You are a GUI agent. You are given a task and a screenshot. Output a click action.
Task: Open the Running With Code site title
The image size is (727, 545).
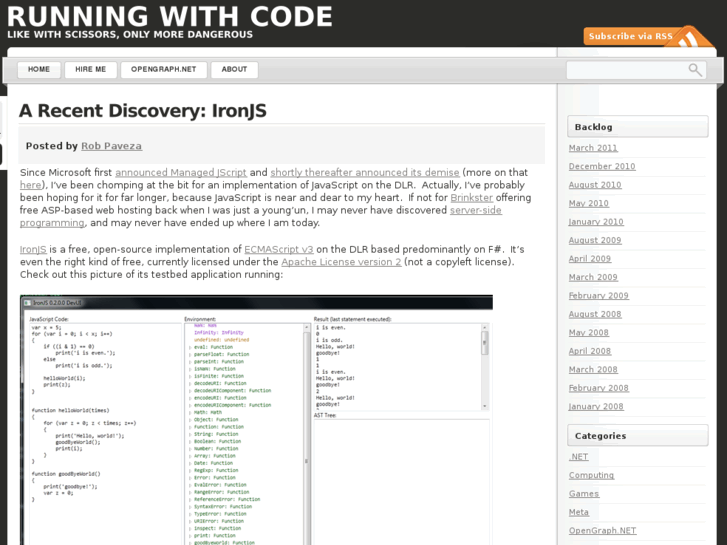170,16
